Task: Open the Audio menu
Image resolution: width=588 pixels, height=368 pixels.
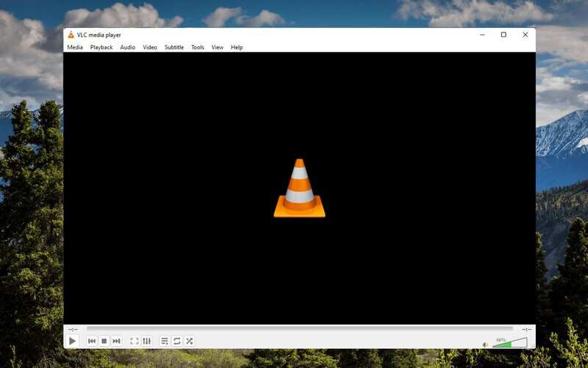Action: pos(127,47)
